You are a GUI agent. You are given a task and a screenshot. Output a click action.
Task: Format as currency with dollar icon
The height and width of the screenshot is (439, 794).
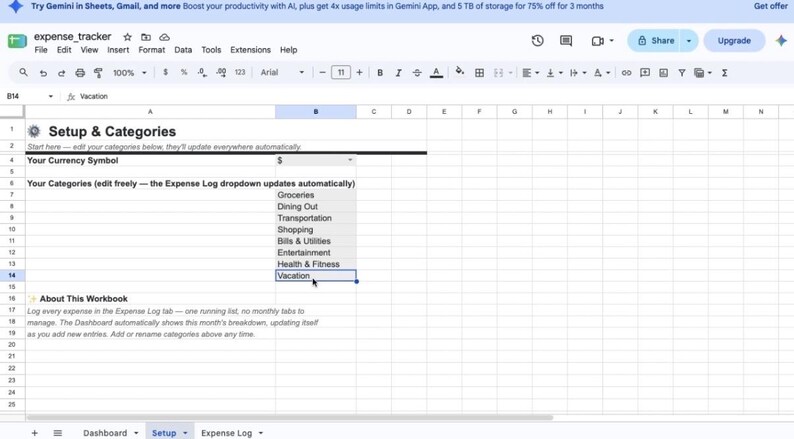point(166,72)
